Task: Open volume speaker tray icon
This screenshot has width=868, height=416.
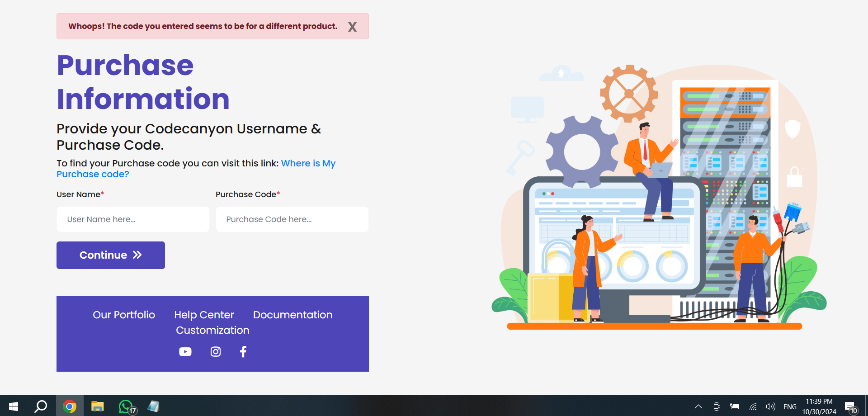Action: [x=770, y=407]
